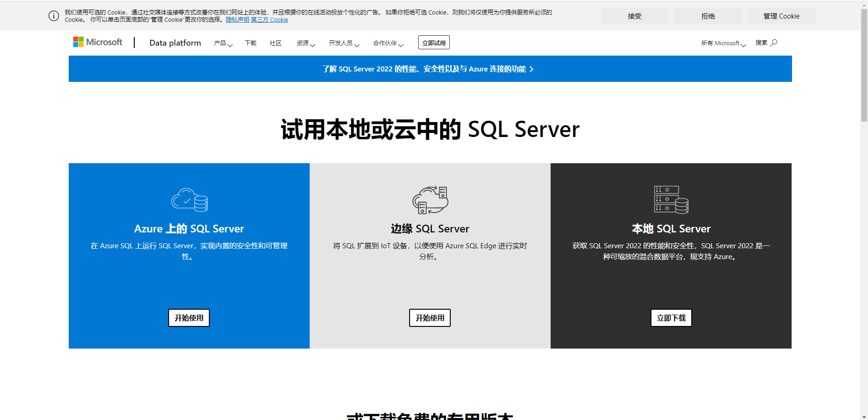The height and width of the screenshot is (420, 868).
Task: Click the 立即试用 button
Action: pos(434,42)
